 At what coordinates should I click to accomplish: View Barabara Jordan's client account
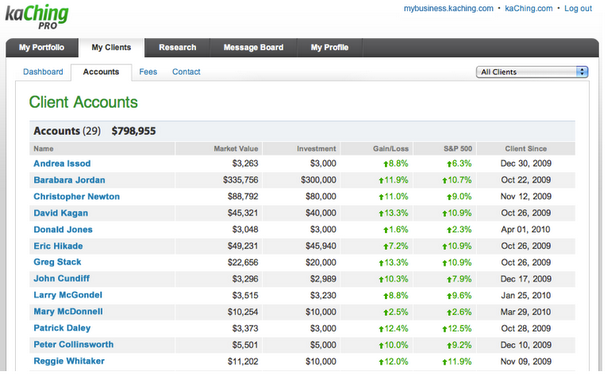pos(69,180)
